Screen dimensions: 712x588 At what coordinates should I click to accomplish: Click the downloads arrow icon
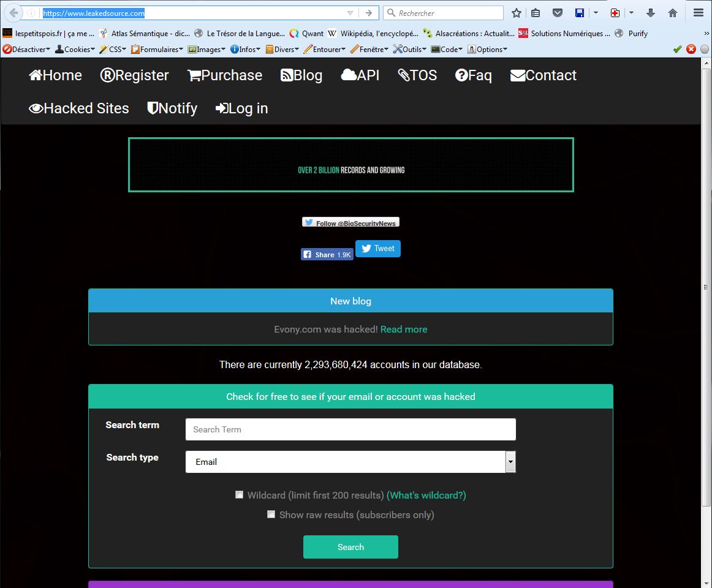651,13
